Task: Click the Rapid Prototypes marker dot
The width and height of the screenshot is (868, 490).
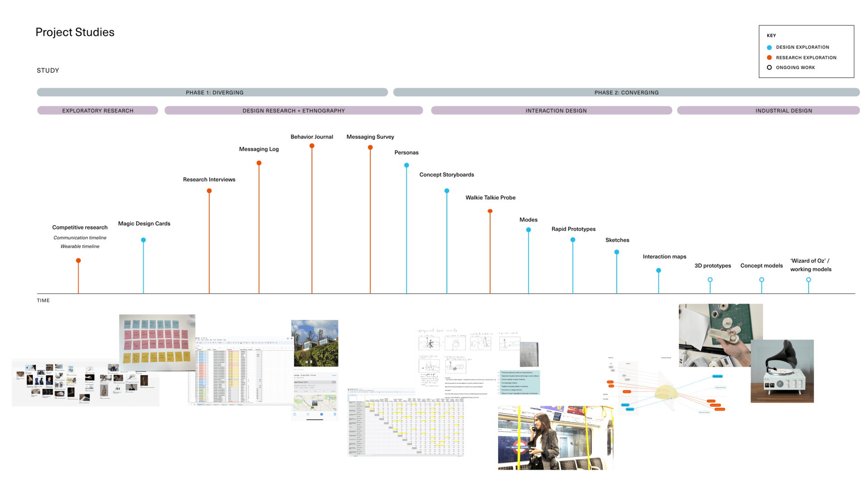Action: (573, 240)
